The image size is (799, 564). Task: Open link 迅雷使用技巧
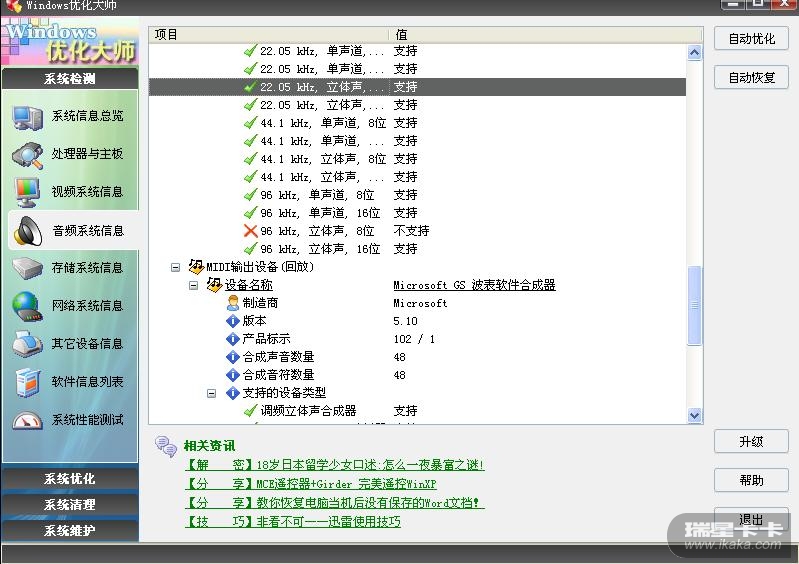coord(292,521)
